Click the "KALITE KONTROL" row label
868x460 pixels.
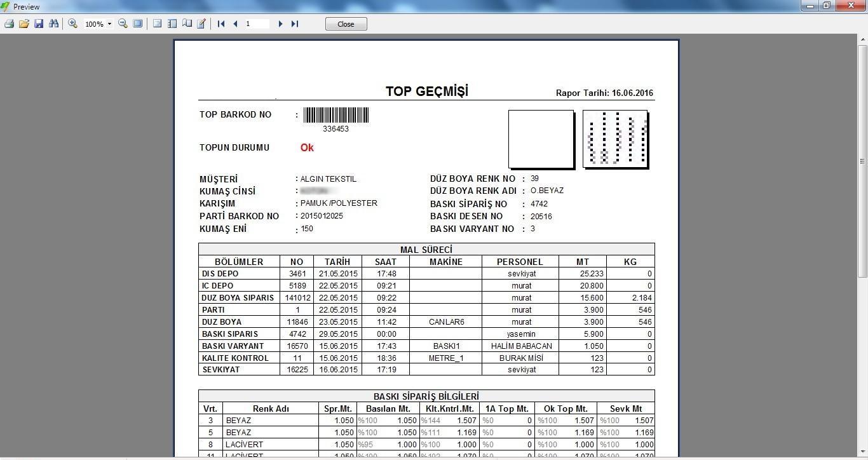coord(235,358)
